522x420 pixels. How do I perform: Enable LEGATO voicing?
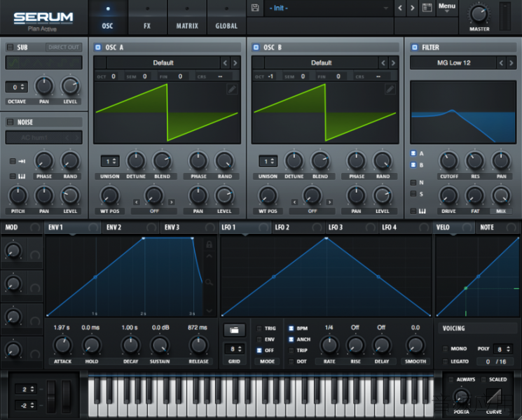coord(445,361)
